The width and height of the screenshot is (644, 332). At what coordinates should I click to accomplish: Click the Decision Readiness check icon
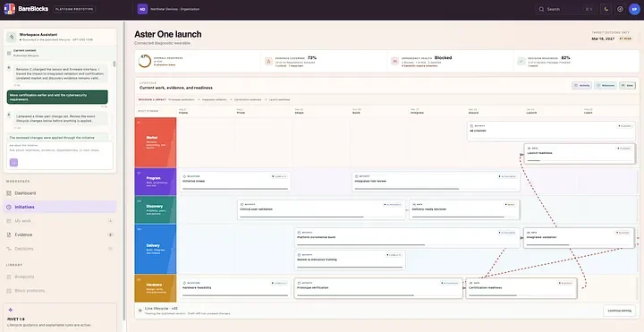click(x=521, y=61)
